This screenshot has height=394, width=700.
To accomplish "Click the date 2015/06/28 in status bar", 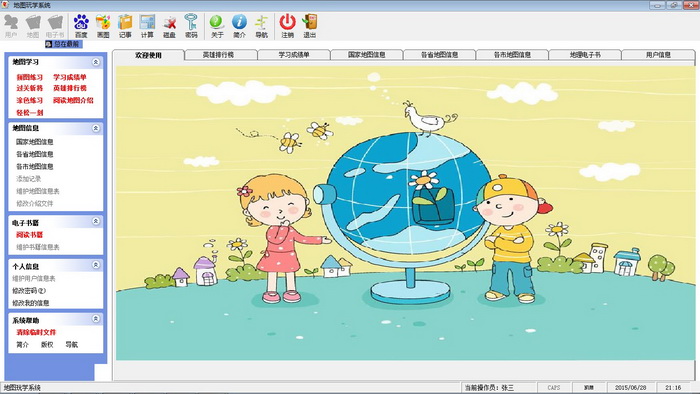I will click(x=630, y=388).
